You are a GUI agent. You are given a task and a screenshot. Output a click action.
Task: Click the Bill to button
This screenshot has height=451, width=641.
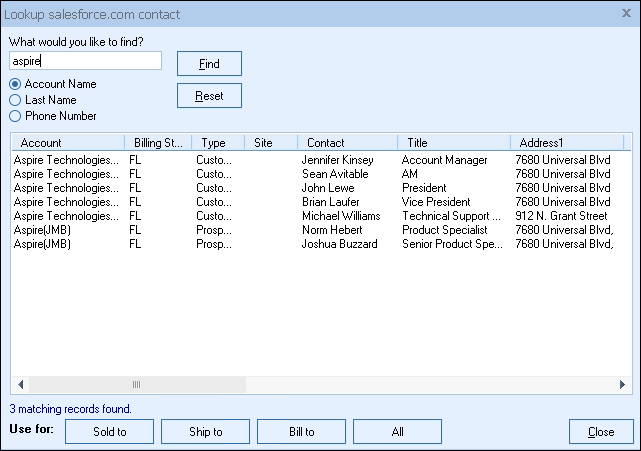[301, 431]
